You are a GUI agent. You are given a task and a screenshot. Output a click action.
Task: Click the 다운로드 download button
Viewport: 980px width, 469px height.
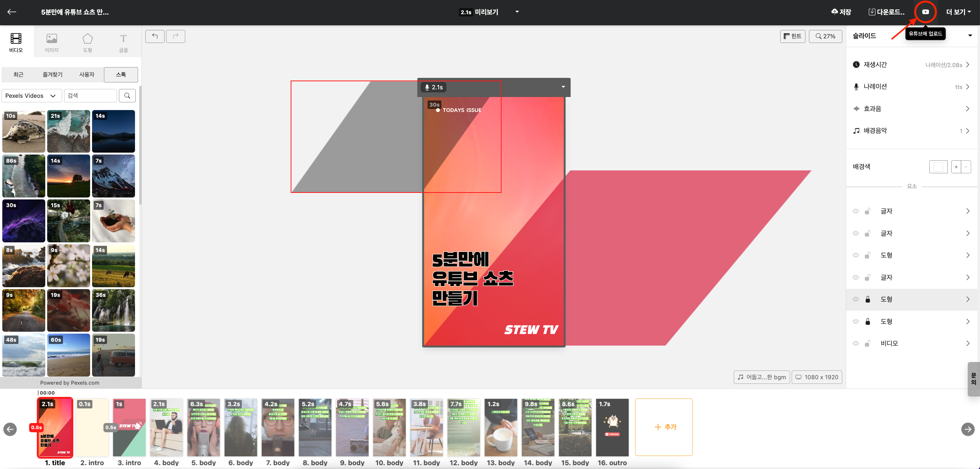pos(886,12)
